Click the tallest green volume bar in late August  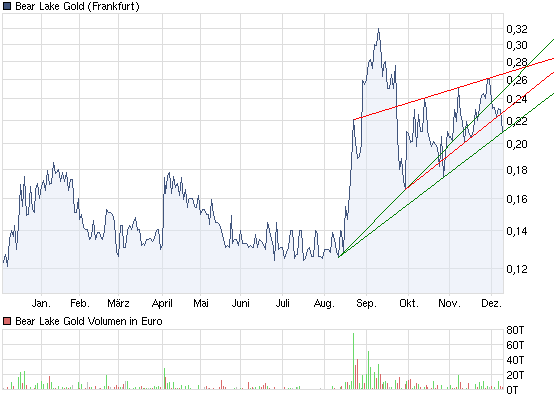(353, 361)
